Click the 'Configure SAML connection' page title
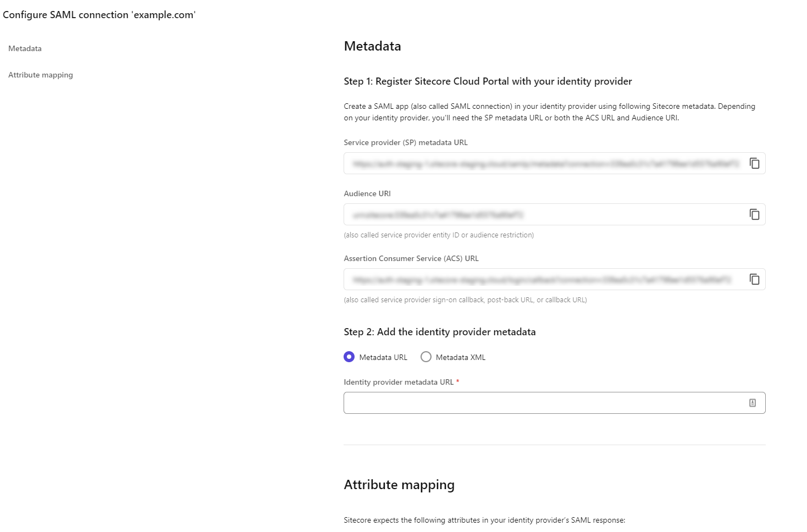807x532 pixels. 99,15
